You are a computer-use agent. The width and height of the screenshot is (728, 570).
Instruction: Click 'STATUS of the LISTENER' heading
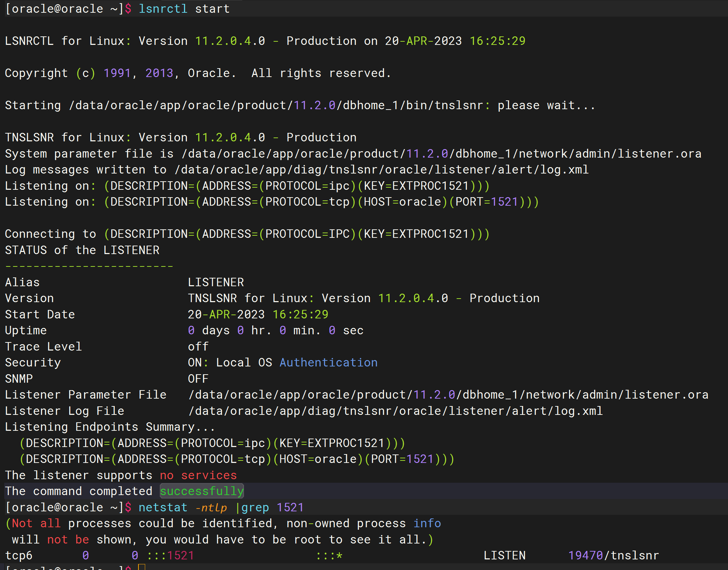pyautogui.click(x=82, y=250)
